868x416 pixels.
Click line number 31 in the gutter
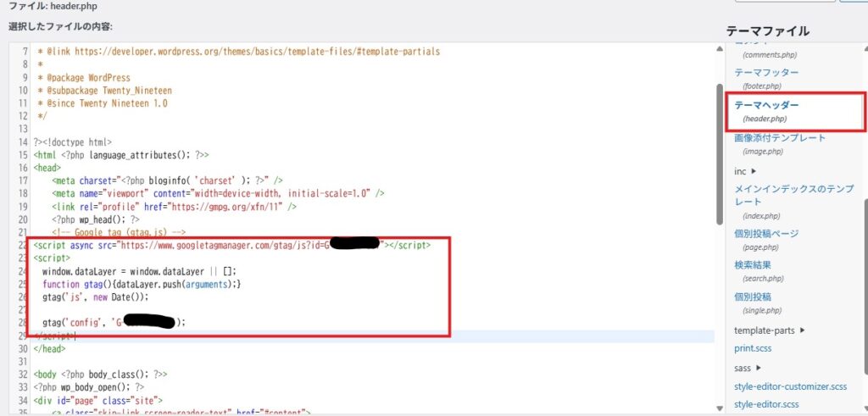pos(23,361)
